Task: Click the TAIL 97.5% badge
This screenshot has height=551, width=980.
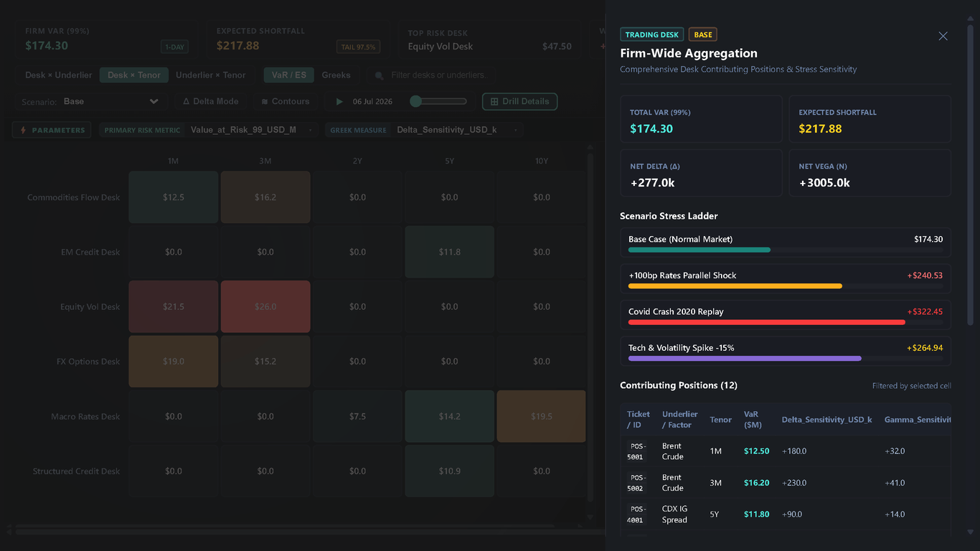Action: click(358, 47)
